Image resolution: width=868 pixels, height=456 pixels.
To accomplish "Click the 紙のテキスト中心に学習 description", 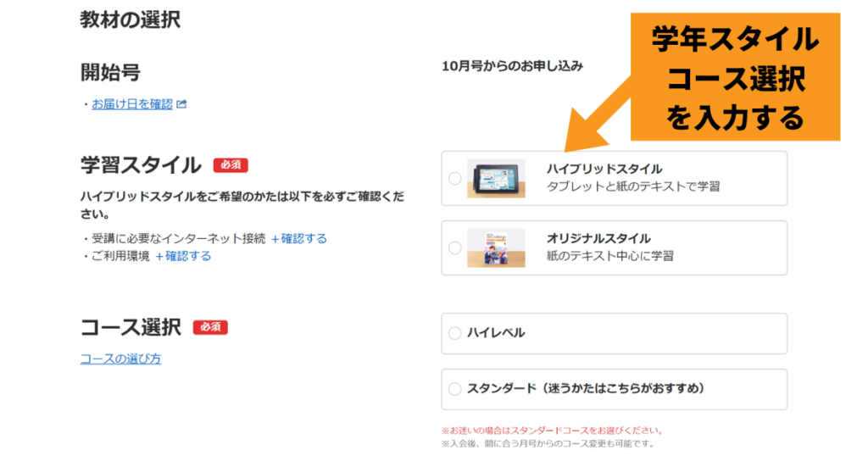I will (x=610, y=256).
